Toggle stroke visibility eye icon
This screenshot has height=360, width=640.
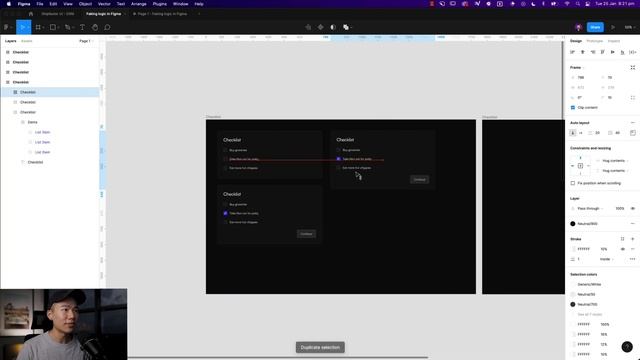622,249
